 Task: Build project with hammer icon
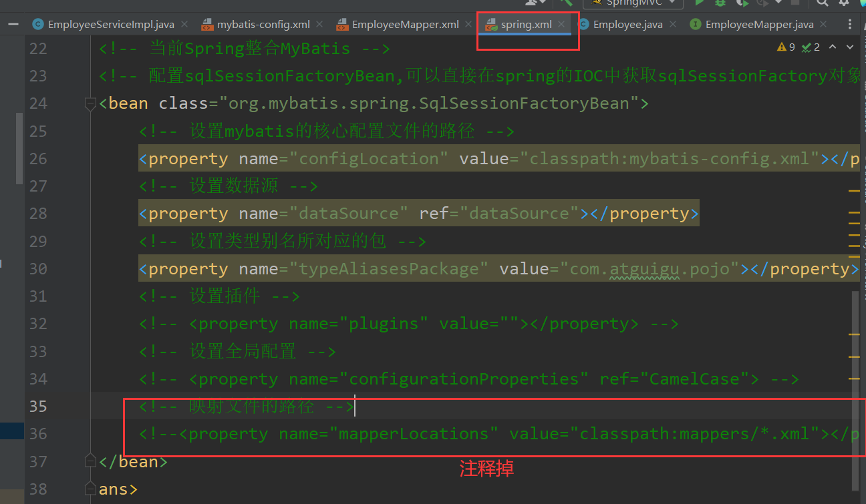click(567, 3)
